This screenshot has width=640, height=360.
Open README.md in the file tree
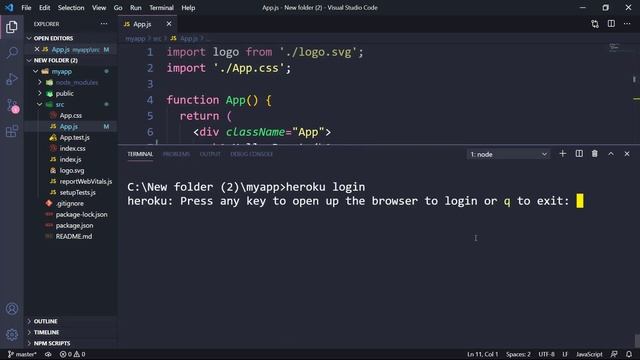click(x=73, y=237)
